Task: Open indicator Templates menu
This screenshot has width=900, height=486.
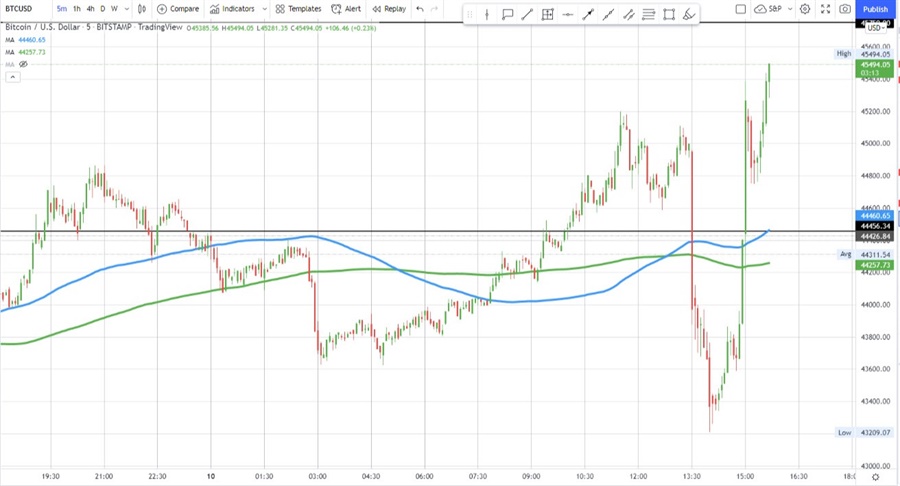Action: pyautogui.click(x=298, y=9)
